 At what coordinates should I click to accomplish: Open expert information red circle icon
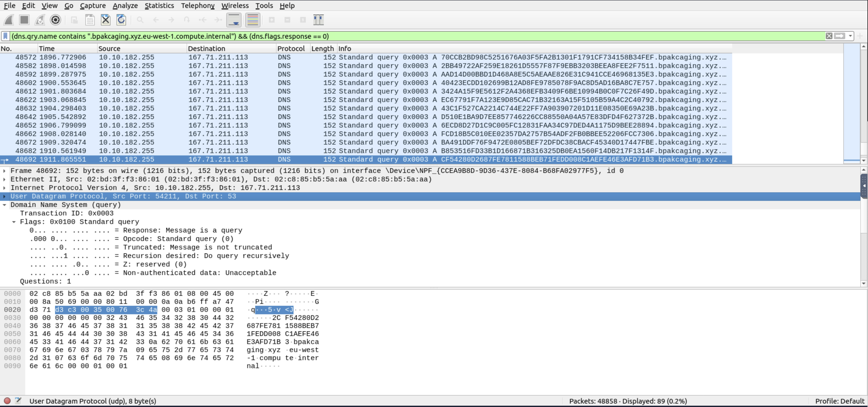pos(7,401)
